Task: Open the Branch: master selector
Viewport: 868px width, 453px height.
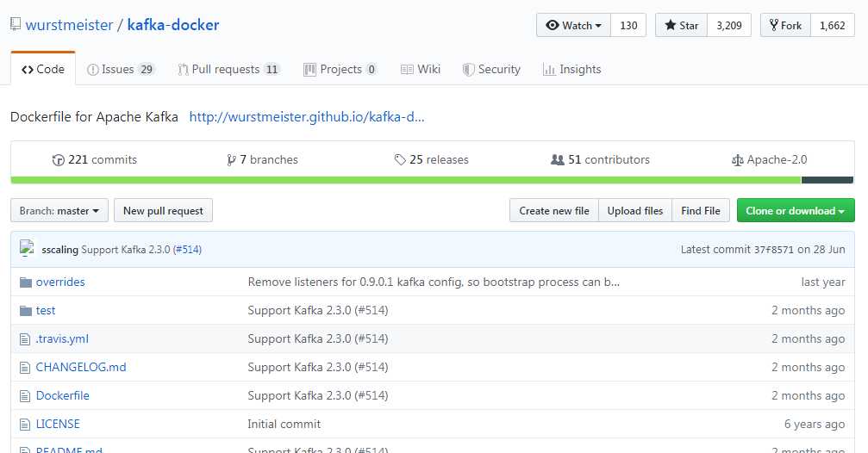Action: [x=59, y=211]
